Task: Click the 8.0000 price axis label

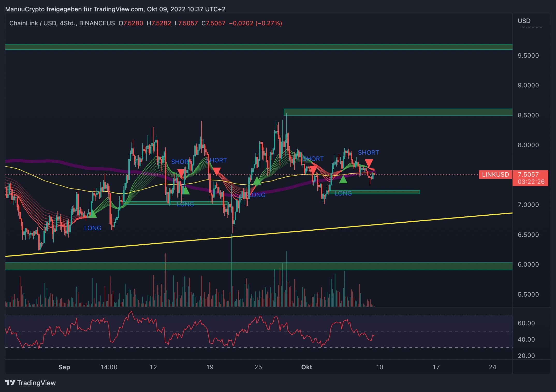Action: (528, 145)
